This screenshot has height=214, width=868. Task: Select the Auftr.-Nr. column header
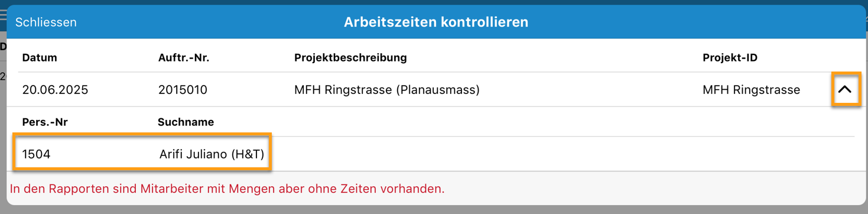tap(184, 58)
